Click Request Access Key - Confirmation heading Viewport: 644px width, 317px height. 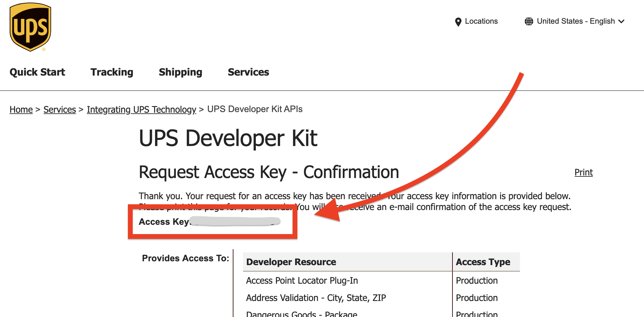coord(269,172)
